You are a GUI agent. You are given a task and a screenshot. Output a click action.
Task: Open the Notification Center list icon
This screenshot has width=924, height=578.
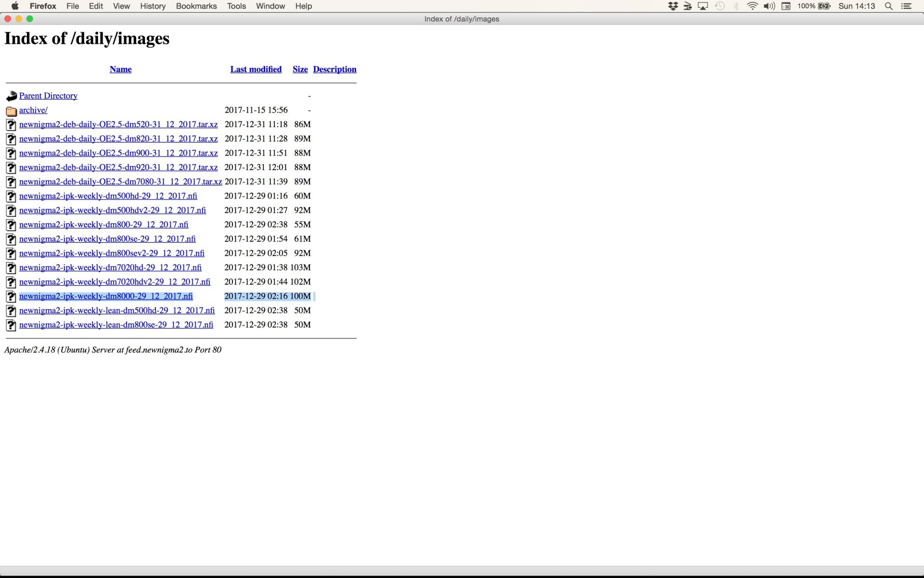(x=906, y=6)
